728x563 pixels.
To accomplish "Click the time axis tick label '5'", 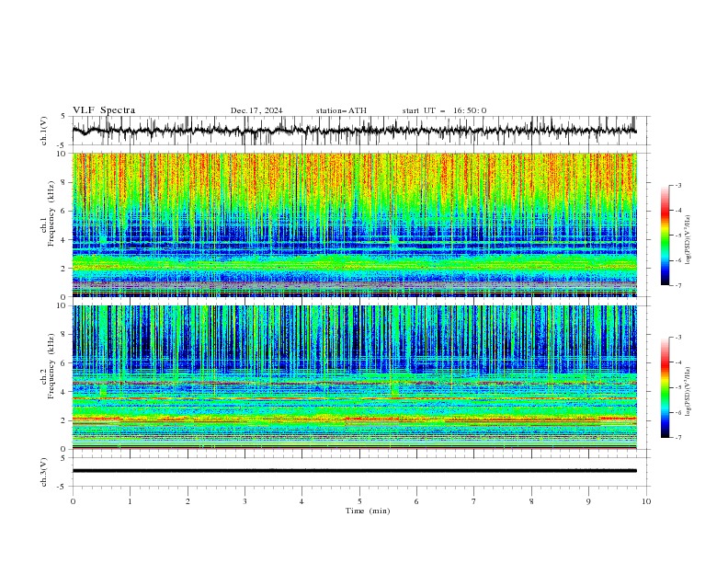I will click(x=359, y=501).
